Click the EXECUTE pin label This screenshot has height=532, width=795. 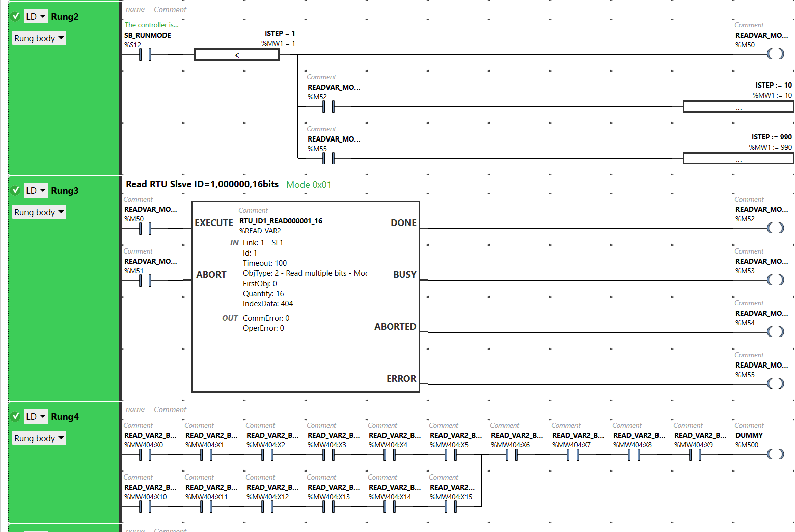click(214, 223)
